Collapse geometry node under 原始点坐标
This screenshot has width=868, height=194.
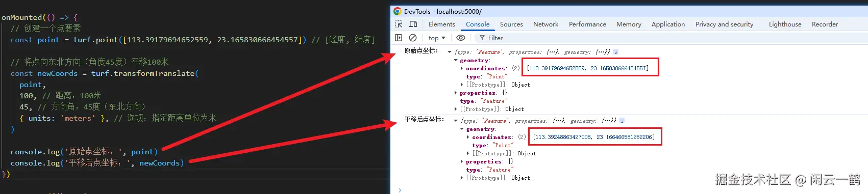(x=456, y=60)
